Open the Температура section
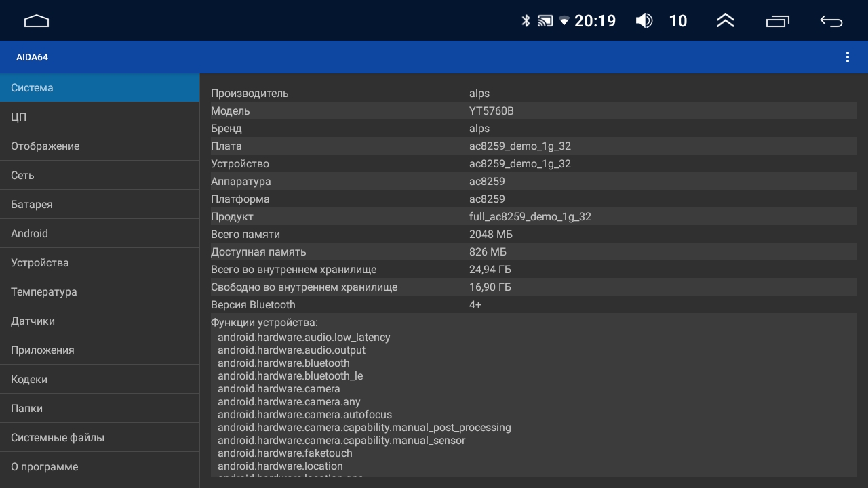Screen dimensions: 868x488 click(x=100, y=291)
